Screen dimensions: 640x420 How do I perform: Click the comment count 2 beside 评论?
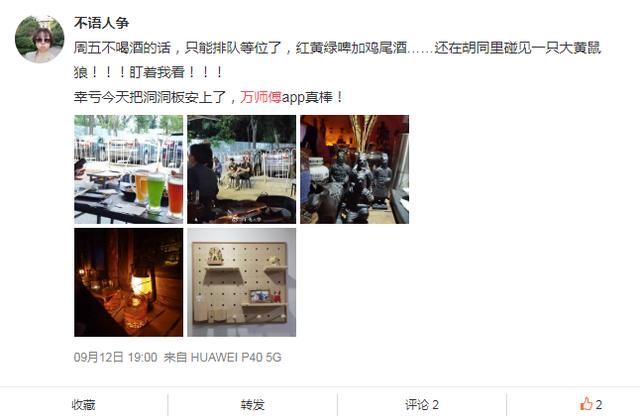coord(435,404)
